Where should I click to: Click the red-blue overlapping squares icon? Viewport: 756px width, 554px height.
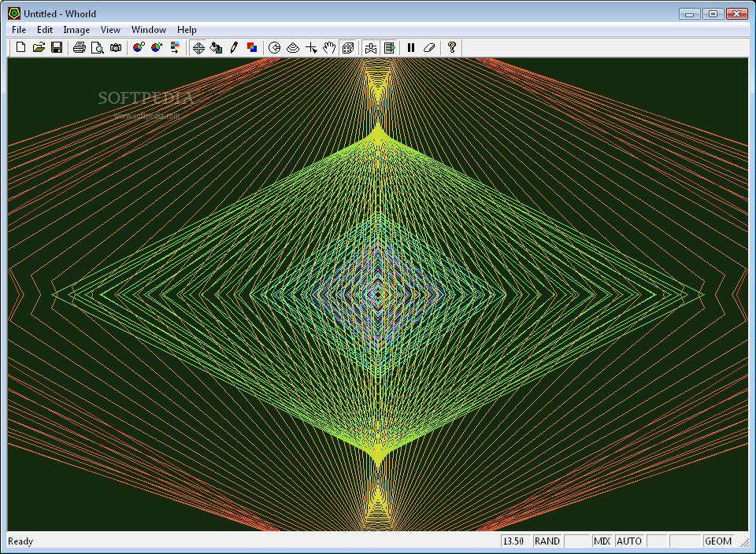click(252, 47)
